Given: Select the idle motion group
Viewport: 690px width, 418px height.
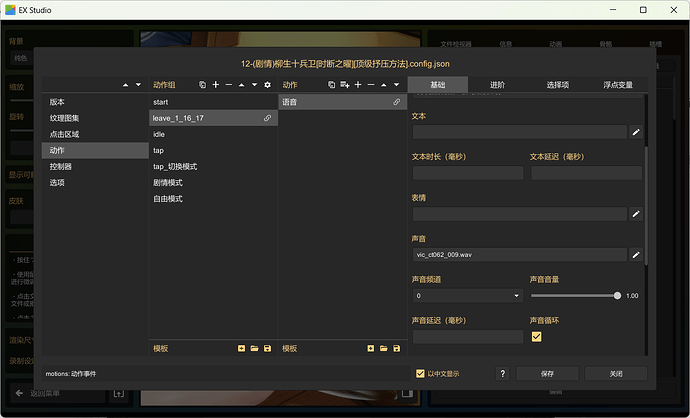Looking at the screenshot, I should (213, 134).
